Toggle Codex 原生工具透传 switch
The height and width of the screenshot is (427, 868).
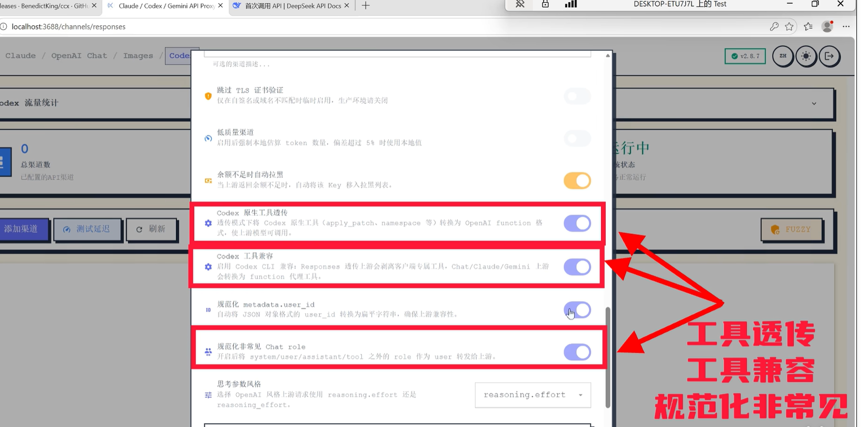pos(577,223)
